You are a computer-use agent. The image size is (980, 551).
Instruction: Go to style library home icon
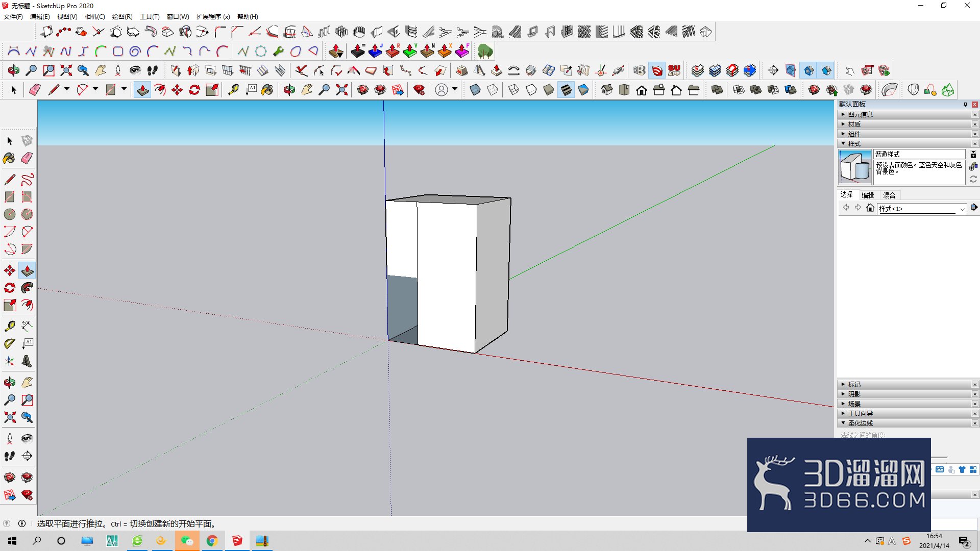tap(870, 208)
